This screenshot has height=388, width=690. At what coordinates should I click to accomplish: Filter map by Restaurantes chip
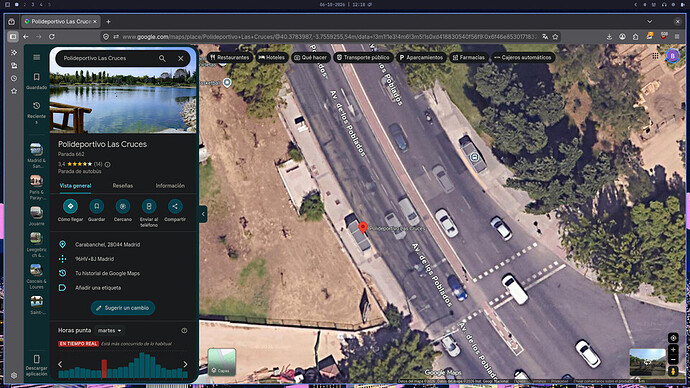[230, 58]
